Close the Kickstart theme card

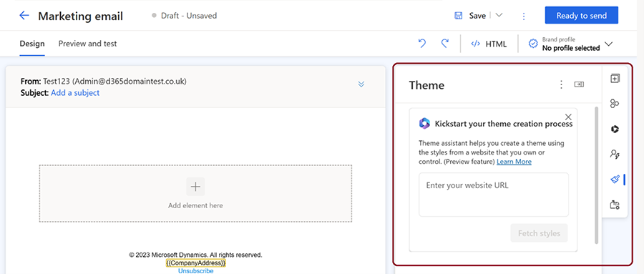[568, 117]
